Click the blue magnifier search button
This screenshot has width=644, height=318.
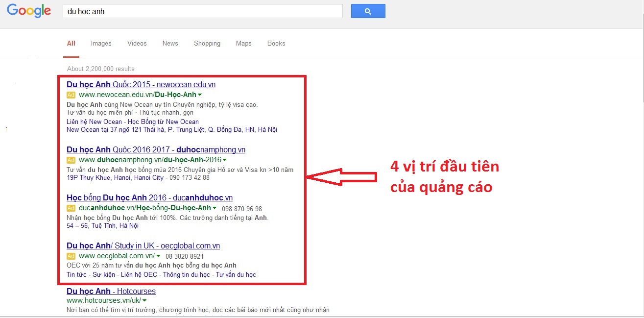[x=368, y=11]
